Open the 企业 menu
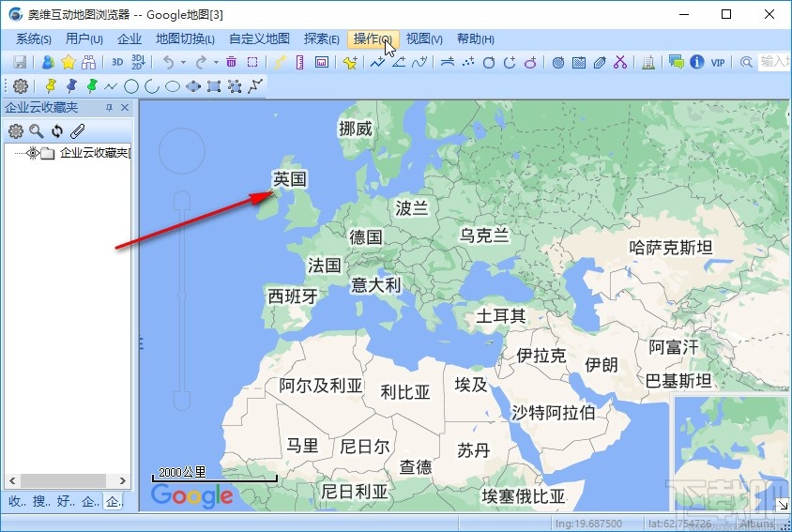792x532 pixels. 129,38
